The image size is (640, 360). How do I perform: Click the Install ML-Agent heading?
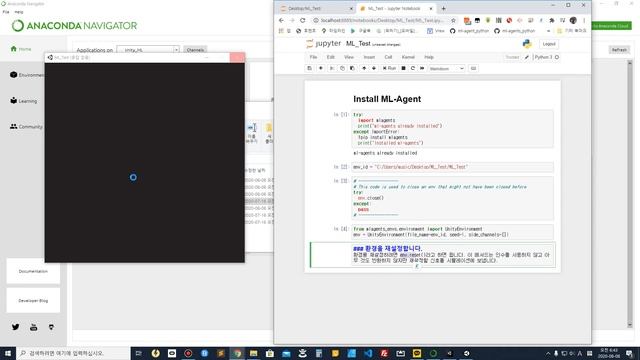point(387,99)
